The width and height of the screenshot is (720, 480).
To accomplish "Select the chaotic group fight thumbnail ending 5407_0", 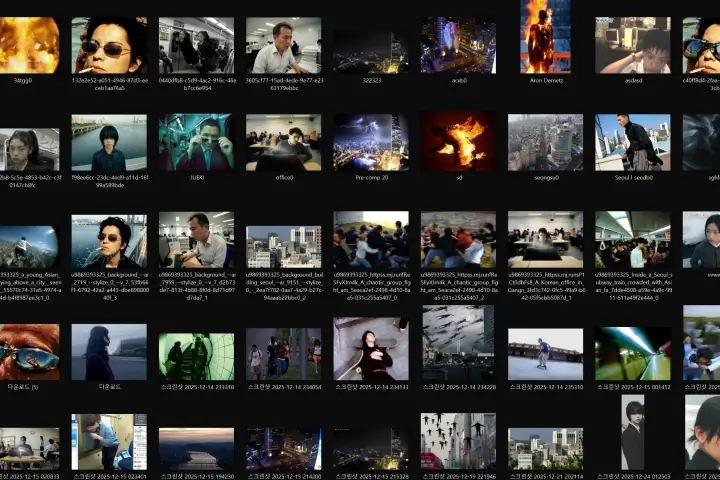I will click(371, 240).
